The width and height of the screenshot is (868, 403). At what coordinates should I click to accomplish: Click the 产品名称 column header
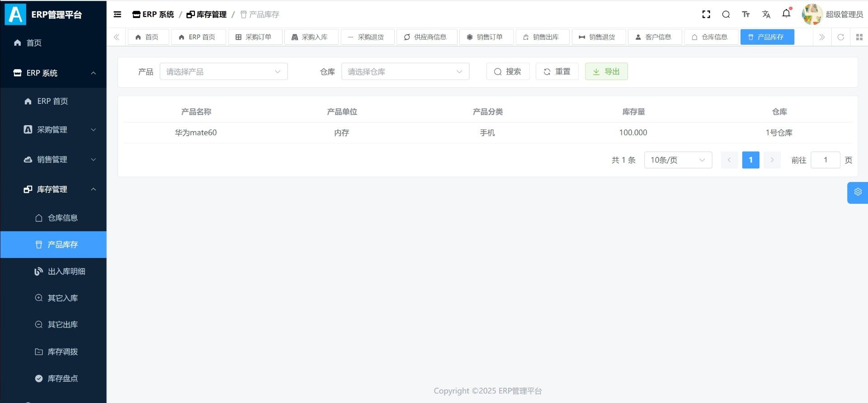(196, 112)
